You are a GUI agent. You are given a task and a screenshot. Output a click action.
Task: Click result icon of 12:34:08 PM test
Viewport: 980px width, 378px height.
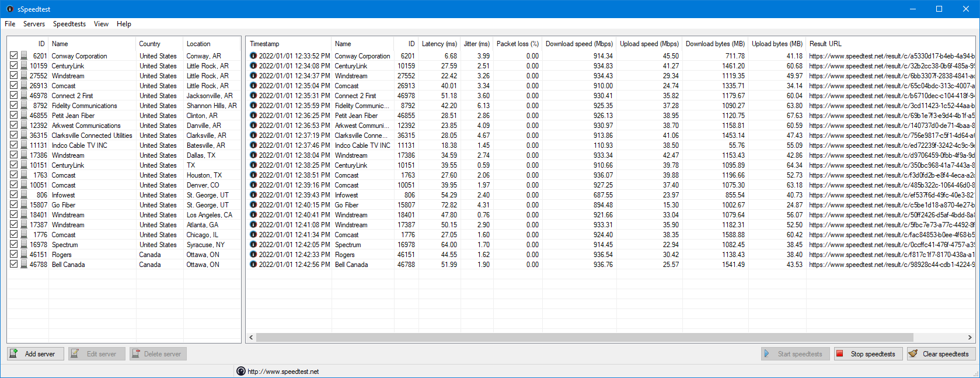pos(253,66)
